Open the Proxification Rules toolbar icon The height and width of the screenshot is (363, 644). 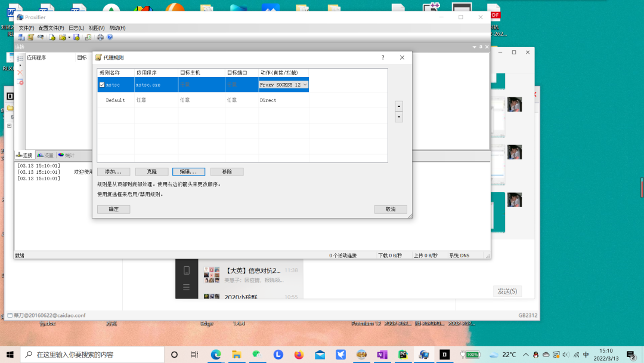pyautogui.click(x=30, y=38)
